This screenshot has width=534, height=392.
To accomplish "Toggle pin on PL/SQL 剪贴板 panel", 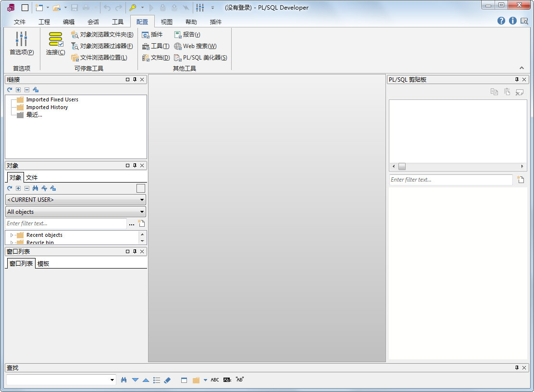I will pyautogui.click(x=517, y=79).
